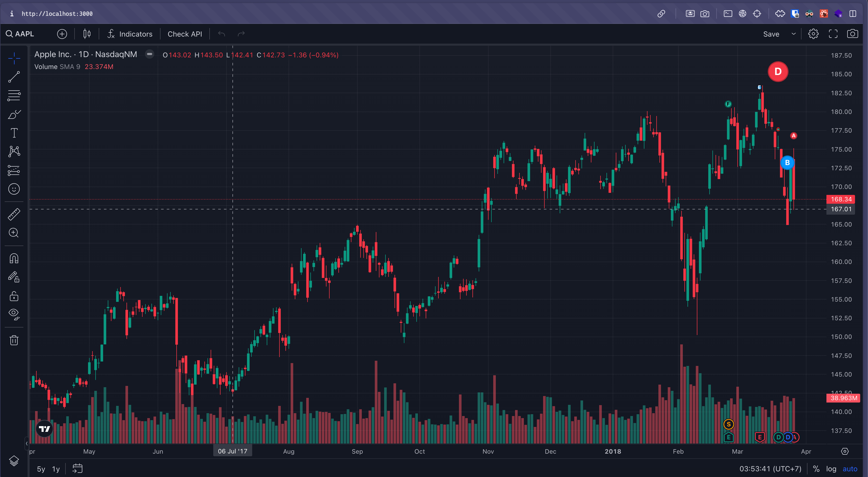Click the AAPL symbol search field
This screenshot has height=477, width=868.
pyautogui.click(x=21, y=34)
